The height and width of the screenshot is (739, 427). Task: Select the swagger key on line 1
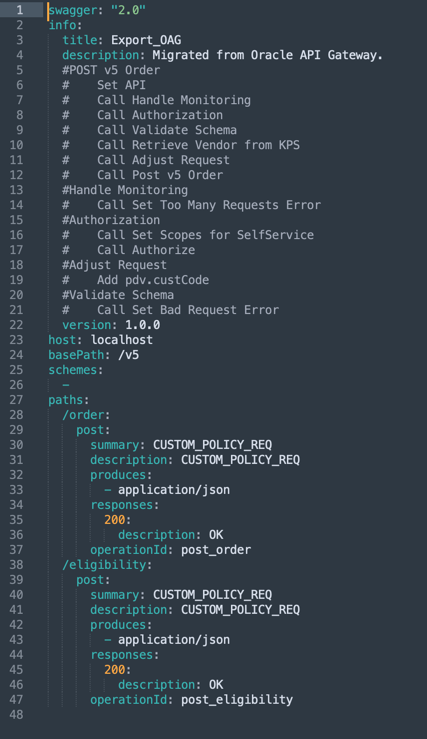pyautogui.click(x=70, y=10)
